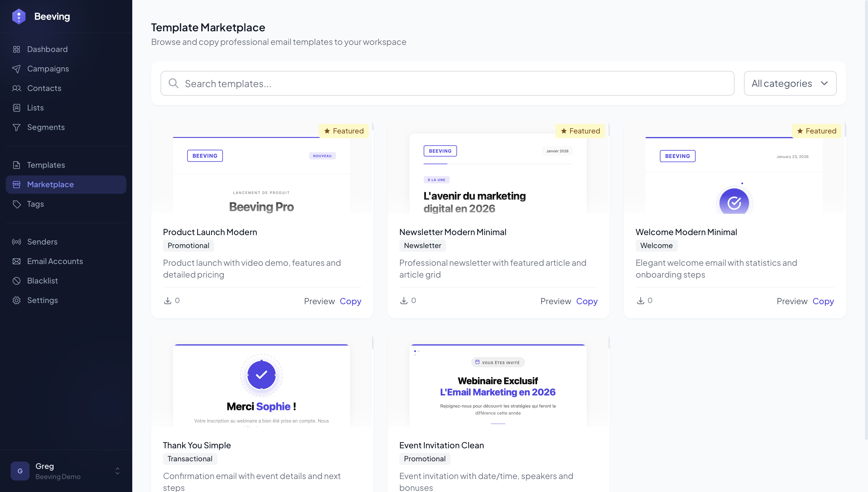Viewport: 868px width, 492px height.
Task: Click the Campaigns paper-plane icon
Action: [x=17, y=69]
